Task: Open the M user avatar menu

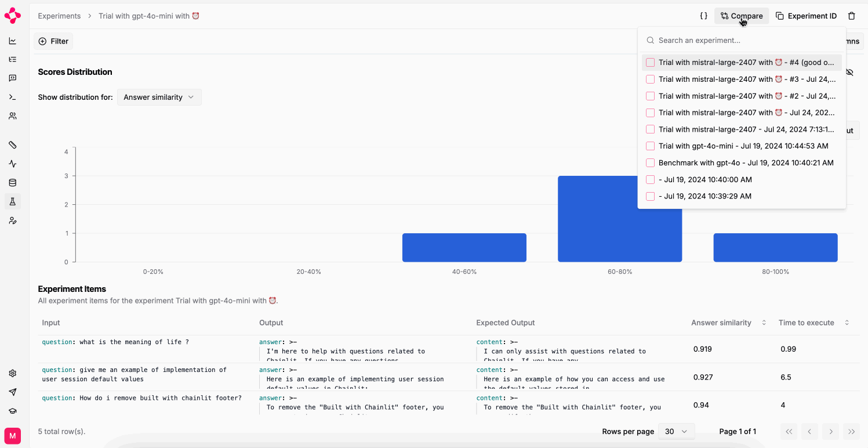Action: 13,436
